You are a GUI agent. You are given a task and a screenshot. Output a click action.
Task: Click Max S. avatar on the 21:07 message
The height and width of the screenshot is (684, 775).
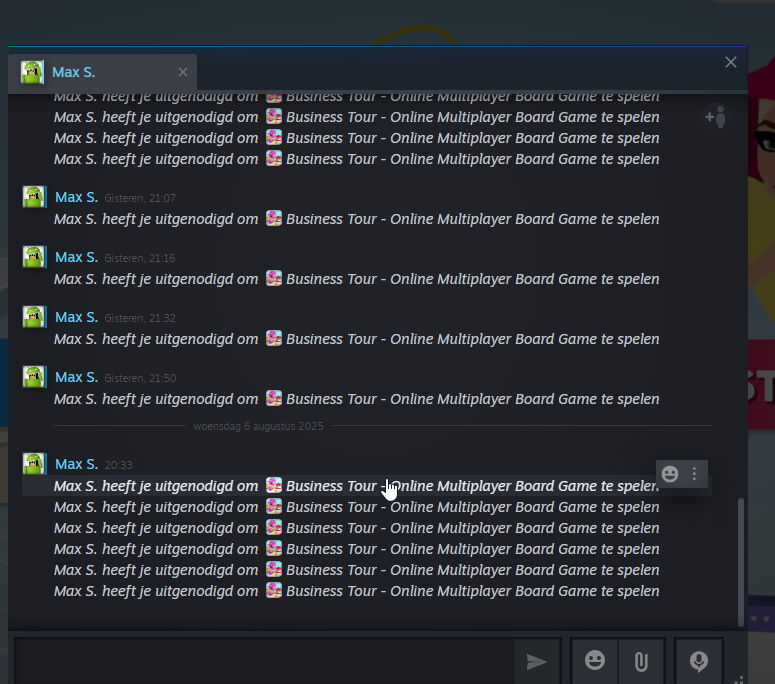click(x=35, y=197)
